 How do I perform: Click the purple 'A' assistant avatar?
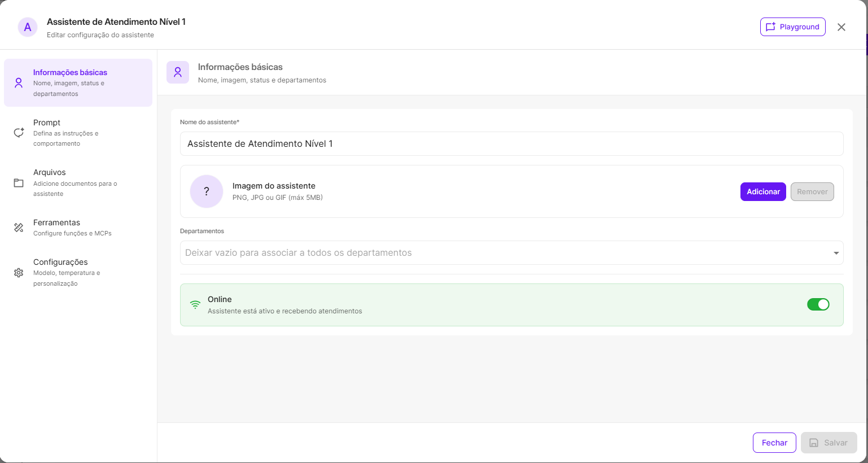tap(28, 27)
